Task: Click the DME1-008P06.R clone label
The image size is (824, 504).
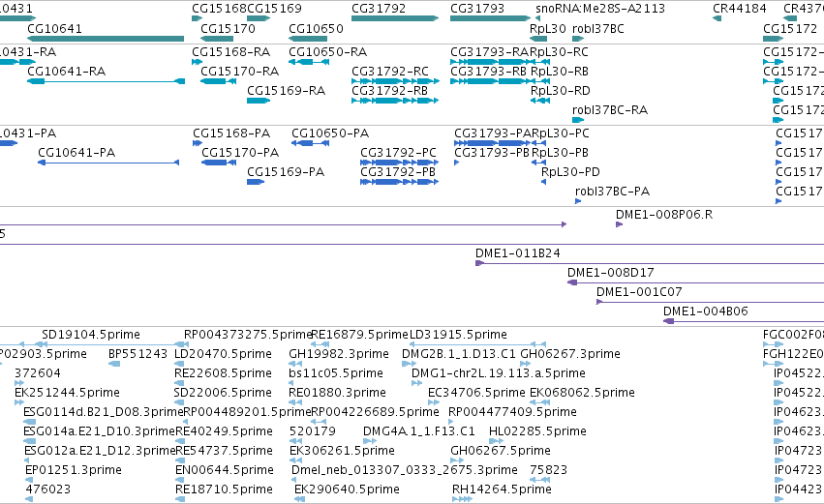Action: pyautogui.click(x=664, y=214)
